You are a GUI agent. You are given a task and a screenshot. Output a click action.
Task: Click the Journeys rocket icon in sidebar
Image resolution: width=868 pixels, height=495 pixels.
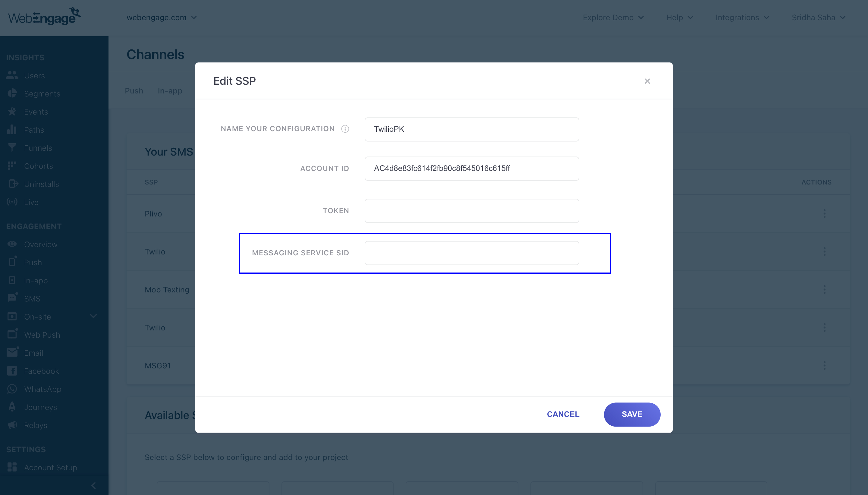12,407
